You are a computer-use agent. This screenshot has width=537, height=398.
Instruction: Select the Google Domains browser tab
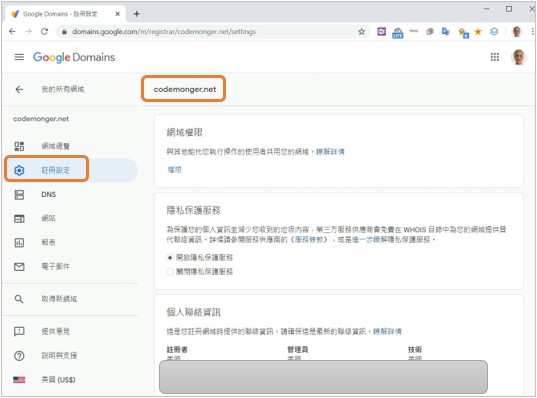[66, 14]
